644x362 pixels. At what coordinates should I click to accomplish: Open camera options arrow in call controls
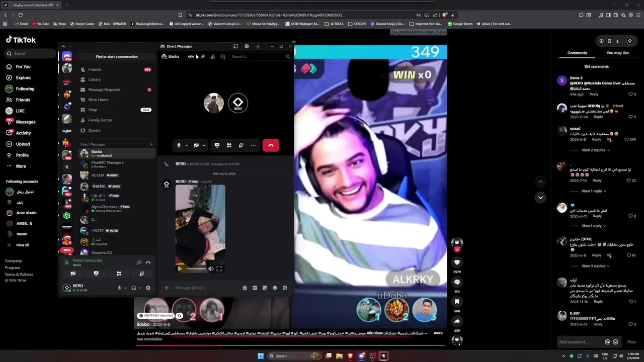point(203,145)
